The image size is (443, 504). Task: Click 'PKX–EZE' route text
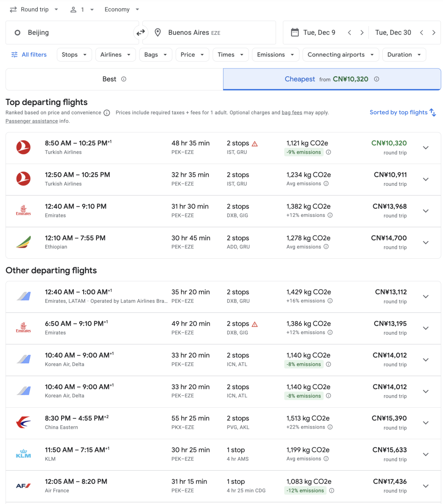click(x=183, y=427)
